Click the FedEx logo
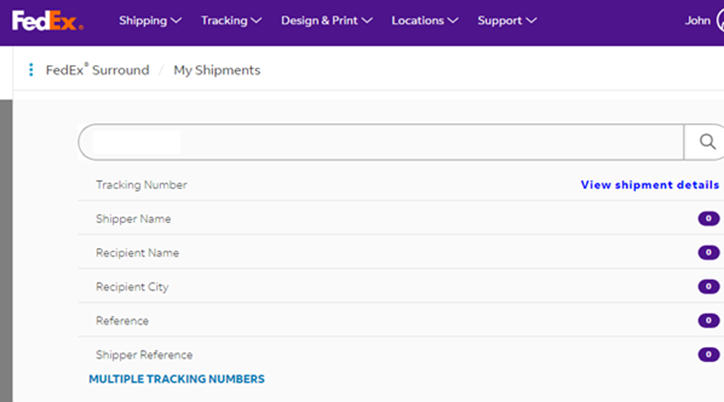 [48, 21]
